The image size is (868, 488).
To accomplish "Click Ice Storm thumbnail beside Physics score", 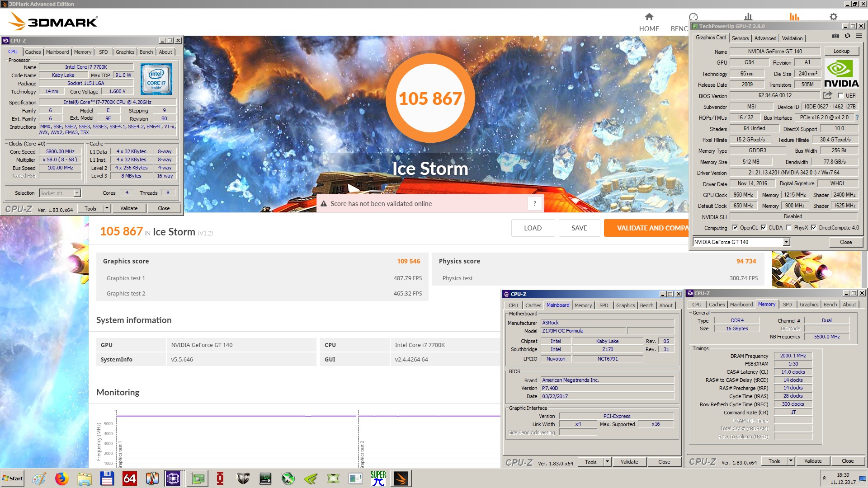I will point(816,269).
